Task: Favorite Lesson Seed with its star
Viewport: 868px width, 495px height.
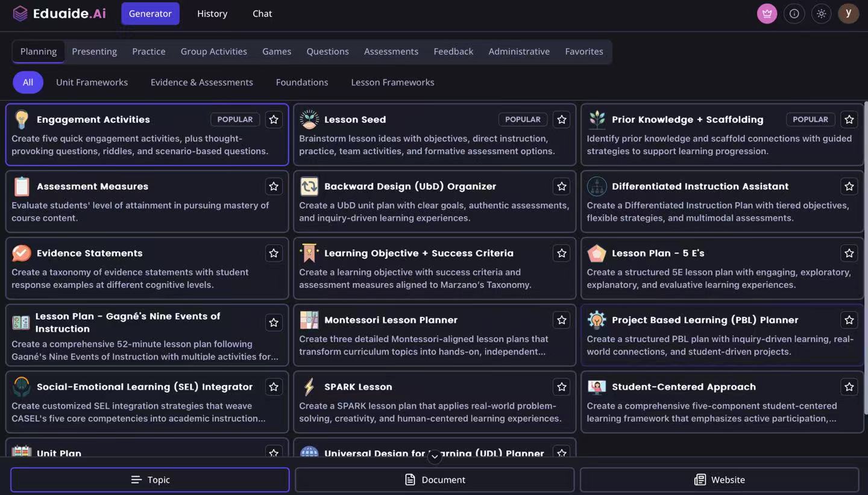Action: [562, 119]
